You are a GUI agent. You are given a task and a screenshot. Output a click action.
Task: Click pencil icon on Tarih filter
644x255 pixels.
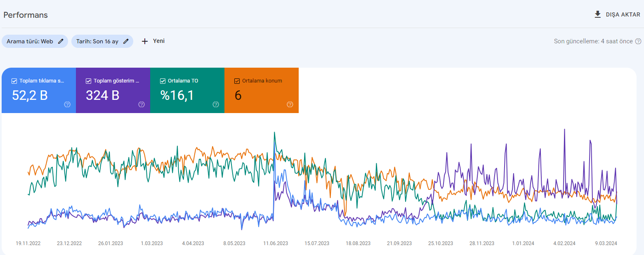[x=126, y=41]
